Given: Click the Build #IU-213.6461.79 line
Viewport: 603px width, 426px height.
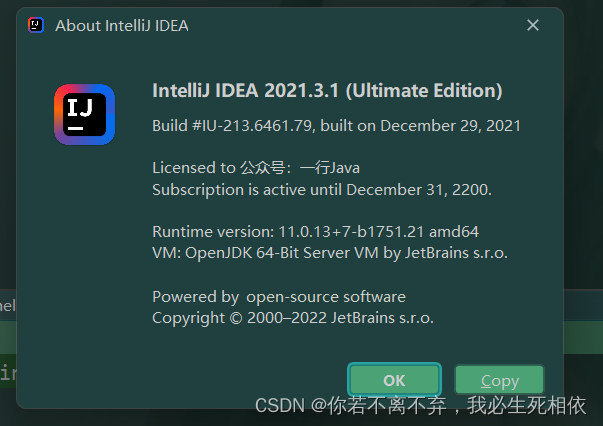Looking at the screenshot, I should click(x=336, y=126).
